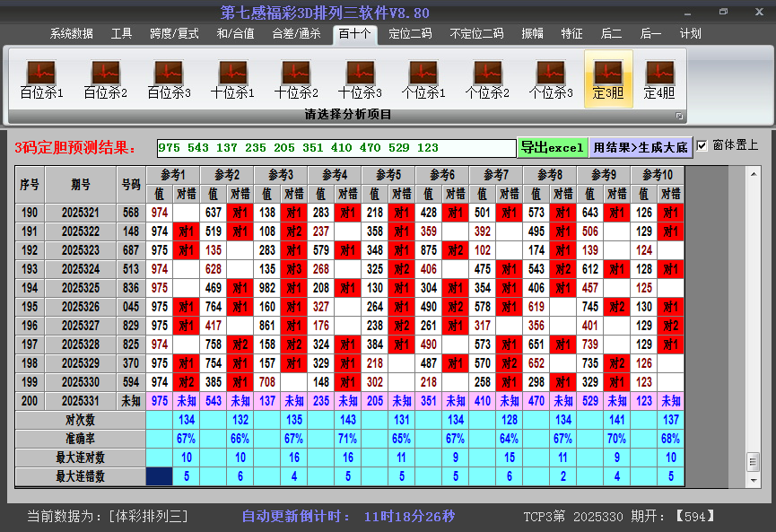776x532 pixels.
Task: Click the 用结果>生成大底 button
Action: click(642, 145)
